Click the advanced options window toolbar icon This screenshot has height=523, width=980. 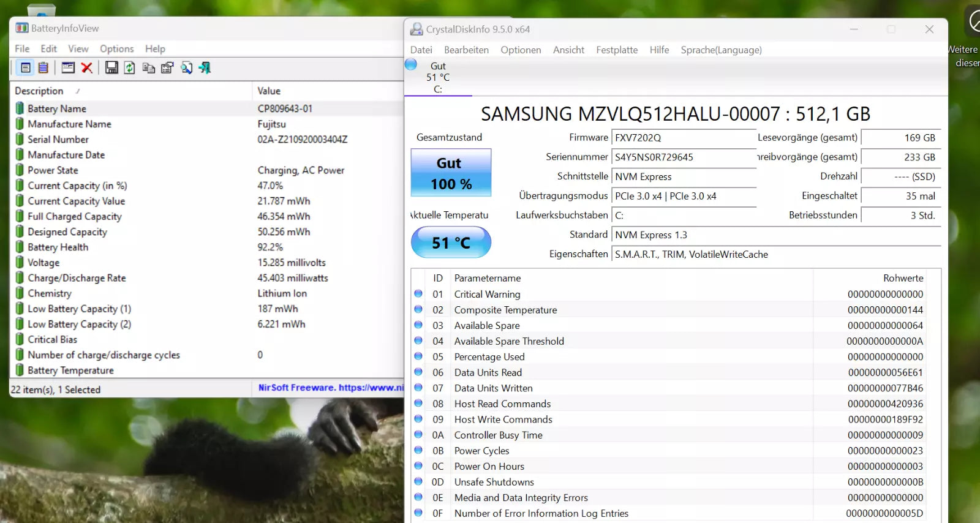coord(68,68)
